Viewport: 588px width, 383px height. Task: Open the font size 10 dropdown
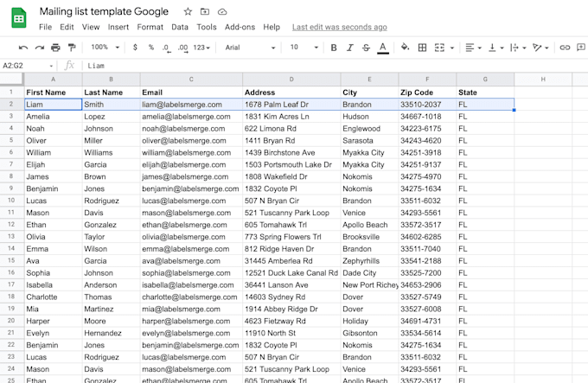point(304,48)
